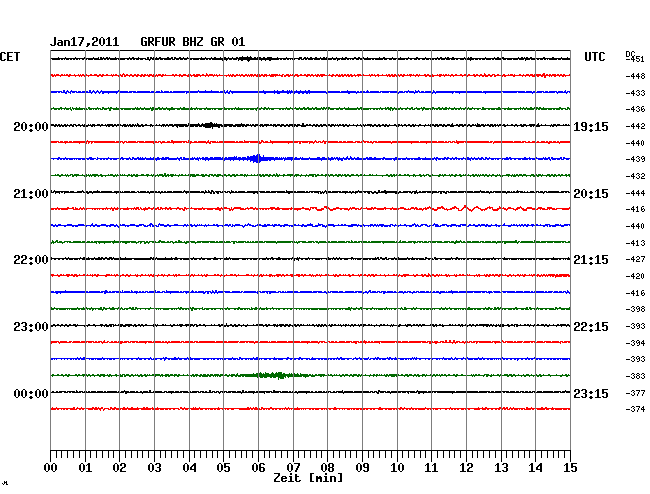This screenshot has height=494, width=650.
Task: Click minute 12 on the time axis
Action: [x=466, y=467]
